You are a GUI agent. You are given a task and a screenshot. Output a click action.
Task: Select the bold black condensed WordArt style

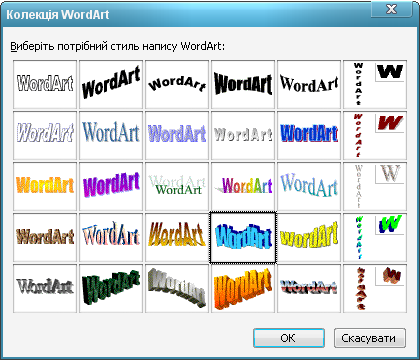pyautogui.click(x=243, y=84)
